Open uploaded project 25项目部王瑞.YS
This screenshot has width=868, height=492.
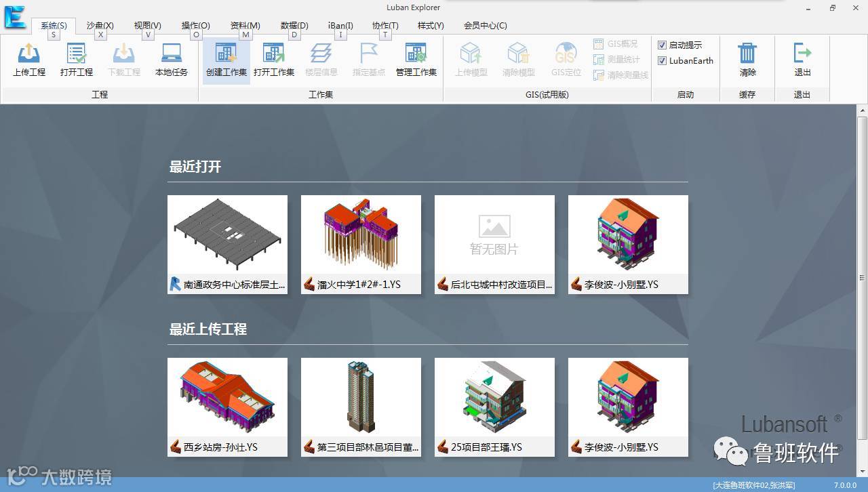[x=494, y=407]
